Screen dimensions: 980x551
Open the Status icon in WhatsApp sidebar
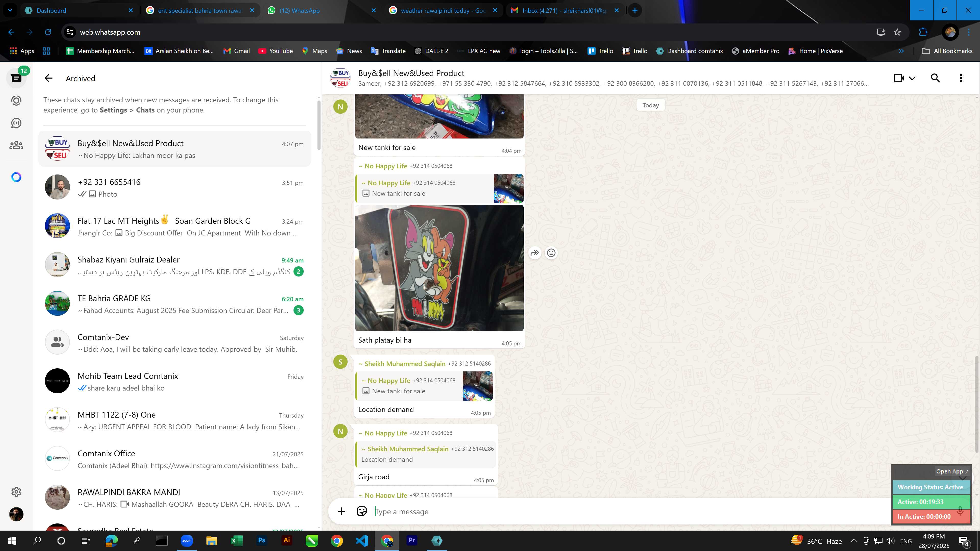point(16,101)
